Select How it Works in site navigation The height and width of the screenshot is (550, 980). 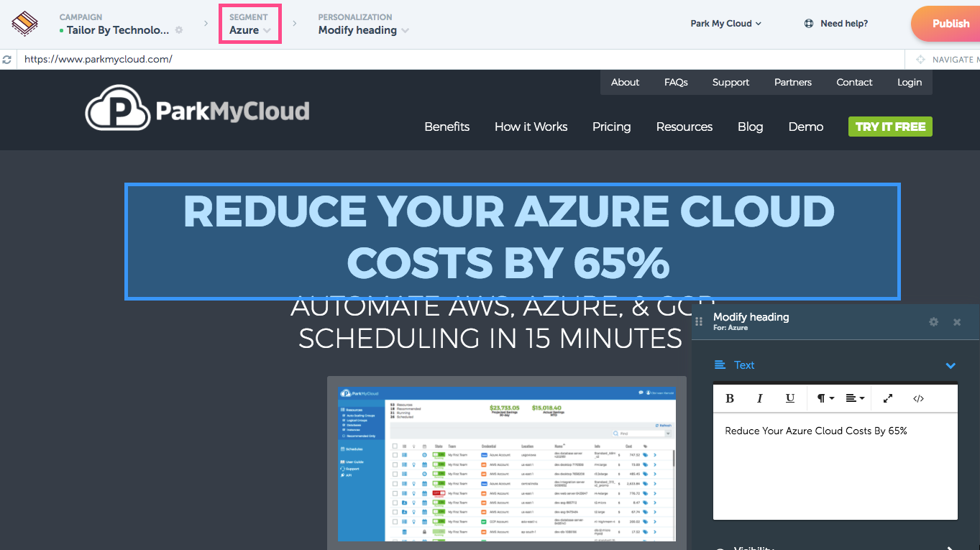531,127
